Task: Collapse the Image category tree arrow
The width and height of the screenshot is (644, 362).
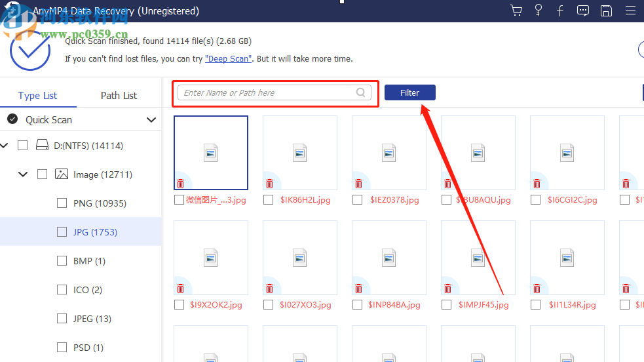Action: point(23,174)
